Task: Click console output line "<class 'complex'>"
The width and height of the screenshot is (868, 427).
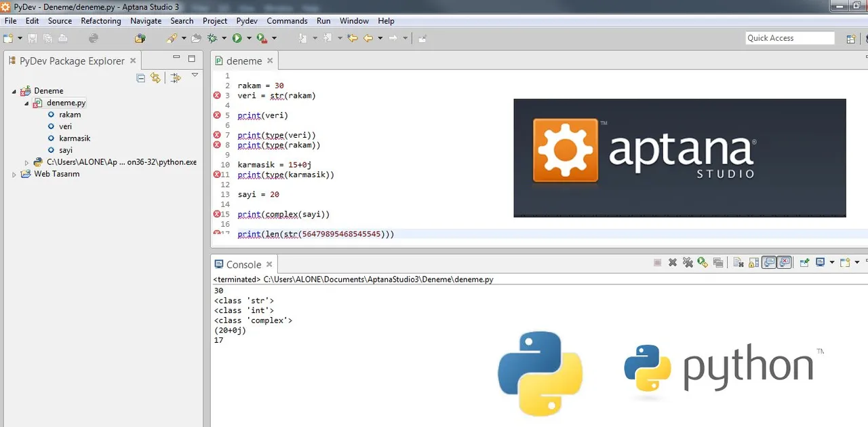Action: pos(253,320)
